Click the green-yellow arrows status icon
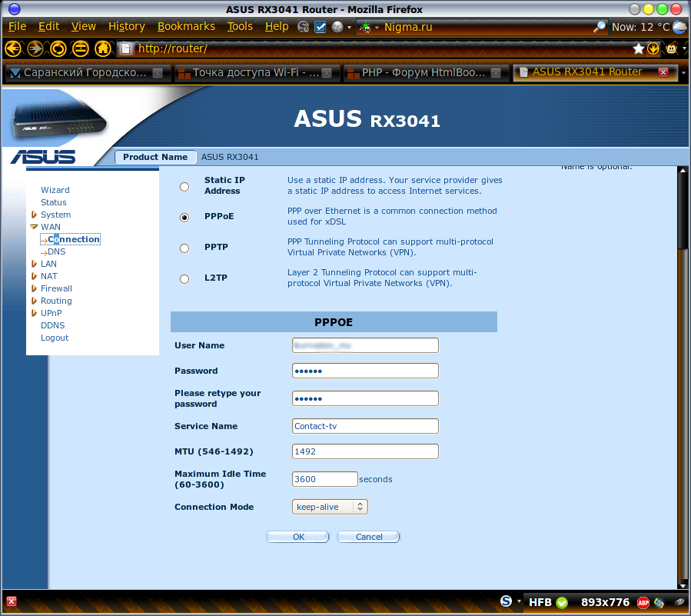 [659, 602]
